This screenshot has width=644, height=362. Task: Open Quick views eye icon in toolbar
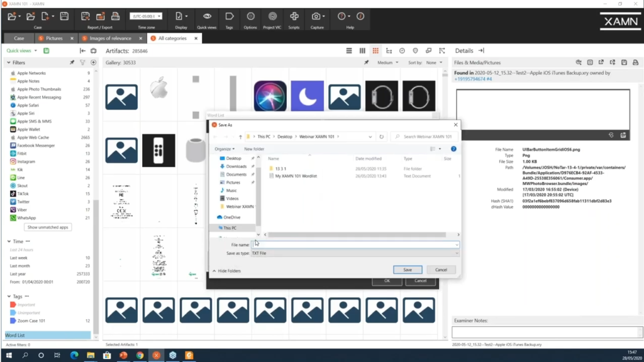click(207, 16)
